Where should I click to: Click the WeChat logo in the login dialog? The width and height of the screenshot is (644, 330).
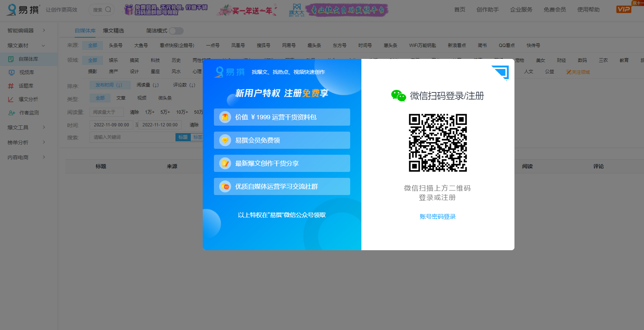click(x=398, y=96)
